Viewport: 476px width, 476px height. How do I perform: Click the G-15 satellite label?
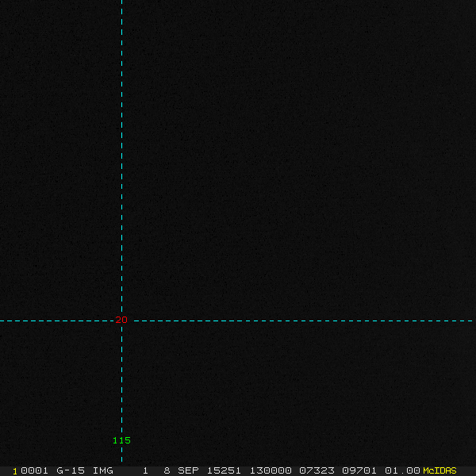[71, 470]
